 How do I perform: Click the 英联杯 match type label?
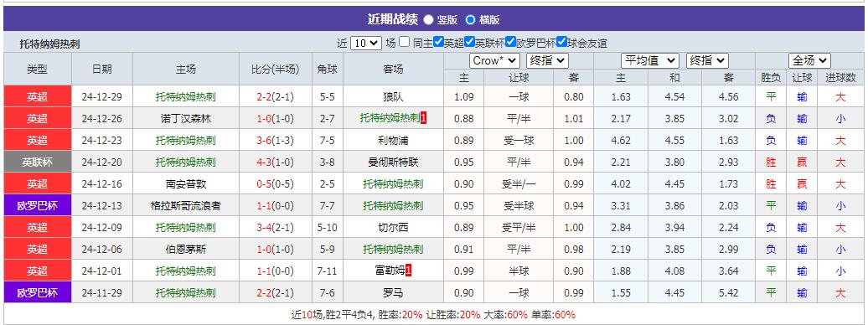tap(38, 162)
